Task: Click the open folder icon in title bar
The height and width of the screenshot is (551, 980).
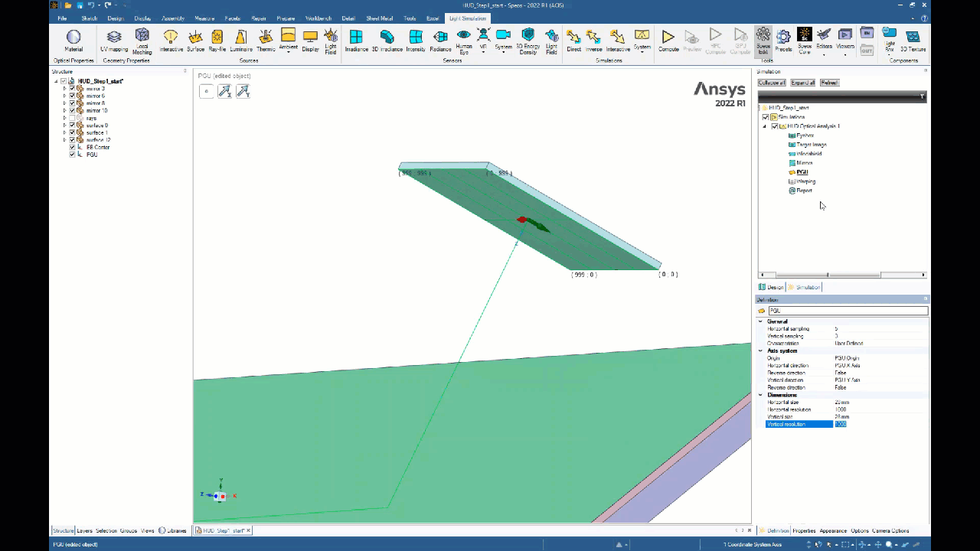Action: coord(68,5)
